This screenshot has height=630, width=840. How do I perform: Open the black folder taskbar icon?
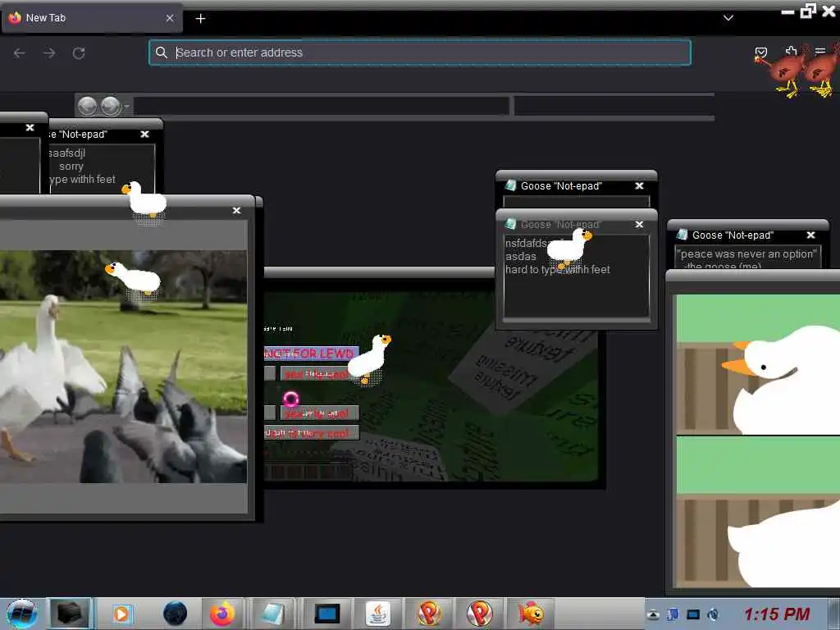click(70, 614)
